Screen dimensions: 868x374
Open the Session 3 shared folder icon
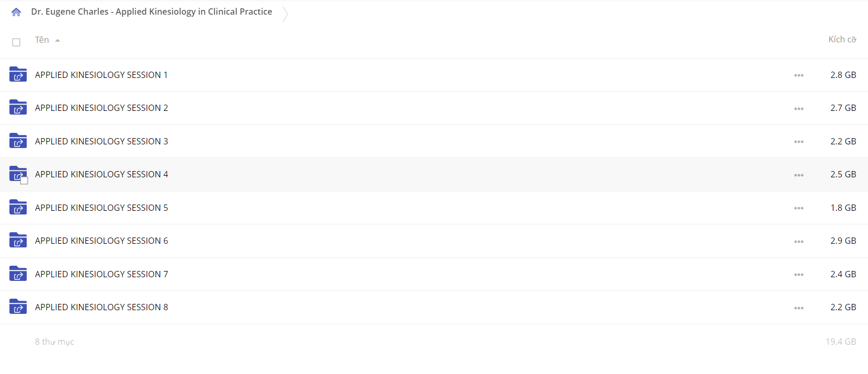18,141
